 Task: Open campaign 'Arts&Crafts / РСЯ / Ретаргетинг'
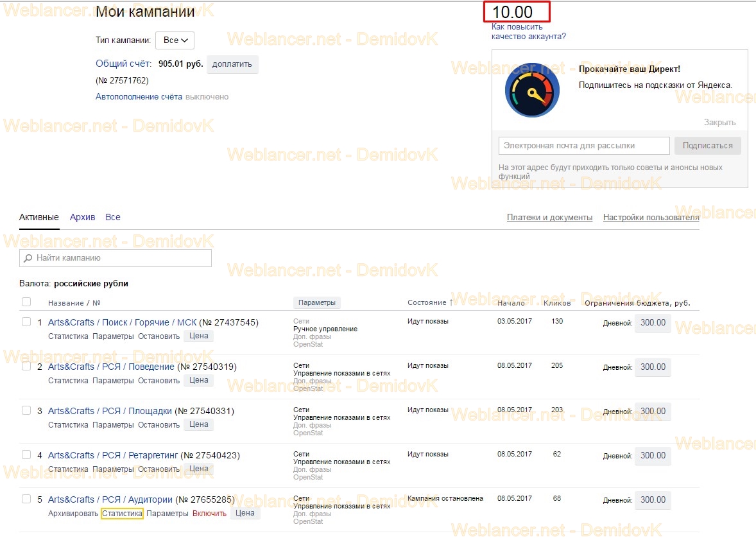coord(113,455)
